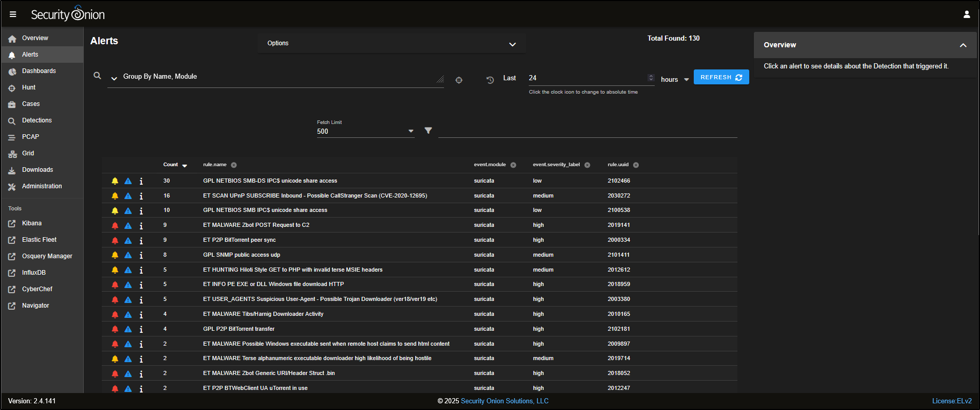Open the hamburger navigation menu
Image resolution: width=980 pixels, height=410 pixels.
click(x=13, y=14)
